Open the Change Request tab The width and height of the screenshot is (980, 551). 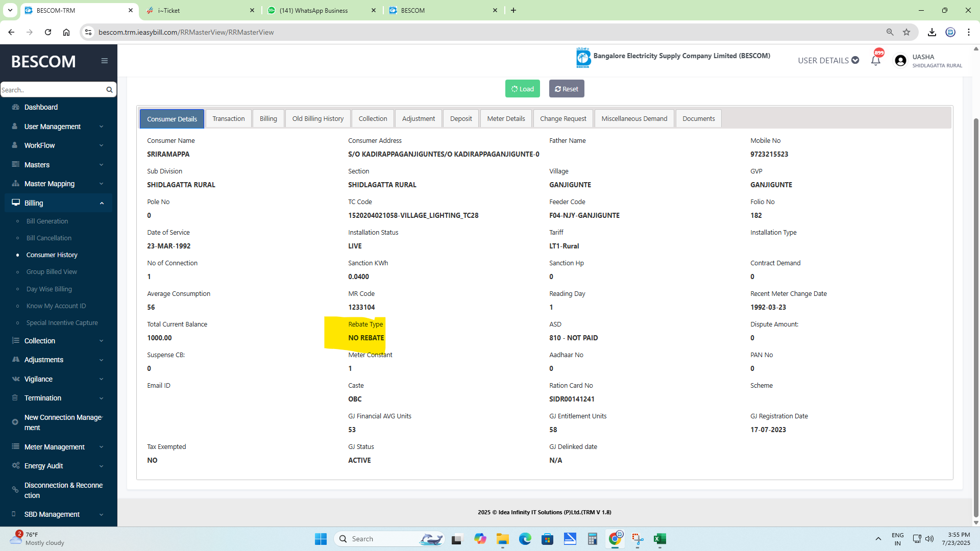[563, 118]
